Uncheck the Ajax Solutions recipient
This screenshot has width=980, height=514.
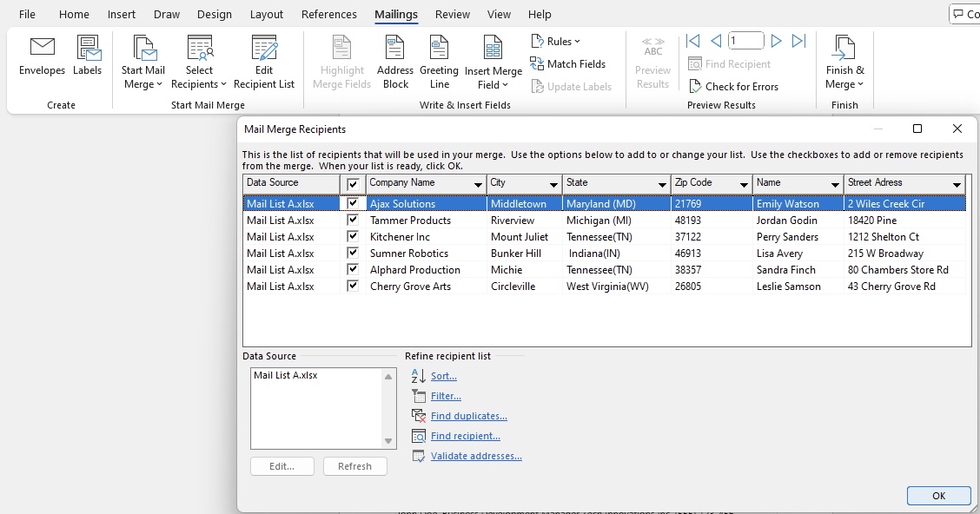(x=353, y=203)
